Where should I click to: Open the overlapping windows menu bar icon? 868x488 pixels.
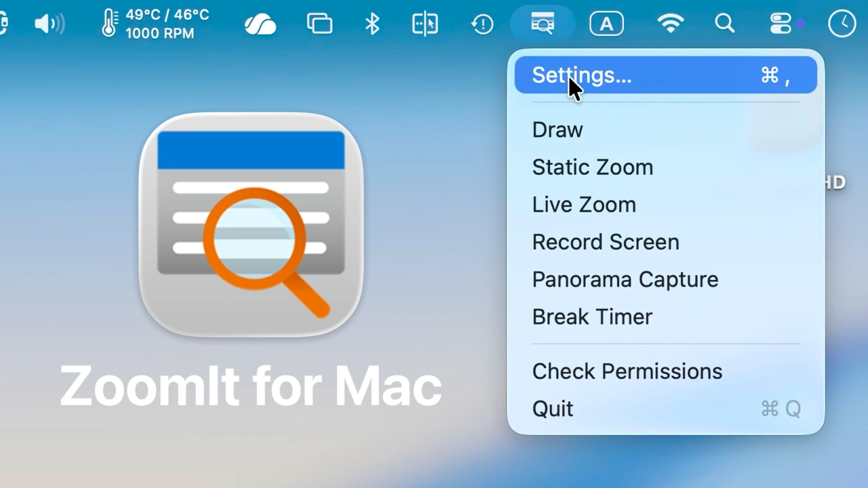[x=319, y=24]
